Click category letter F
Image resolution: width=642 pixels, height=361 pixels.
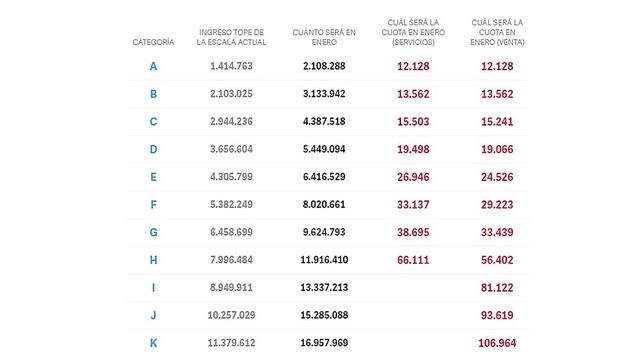point(153,205)
